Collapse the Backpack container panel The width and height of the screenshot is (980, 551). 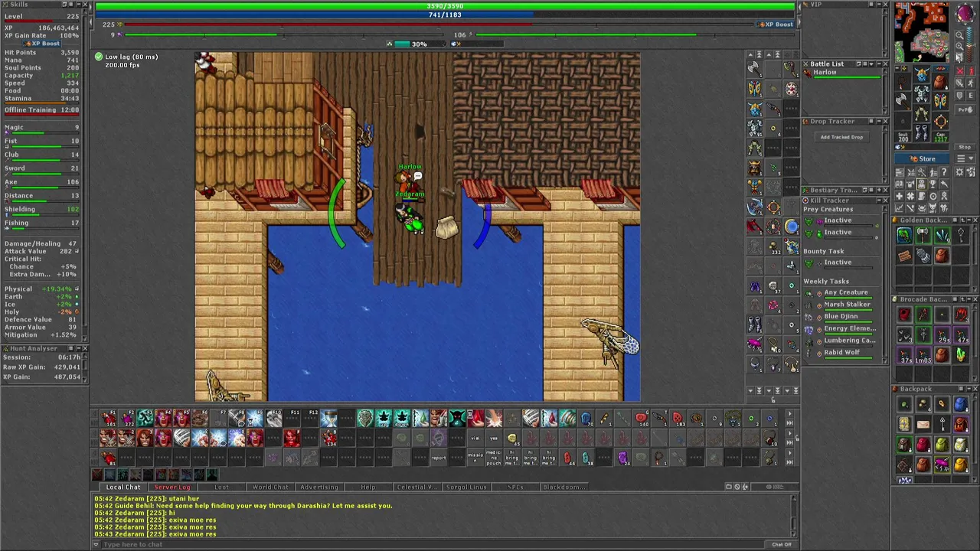969,389
